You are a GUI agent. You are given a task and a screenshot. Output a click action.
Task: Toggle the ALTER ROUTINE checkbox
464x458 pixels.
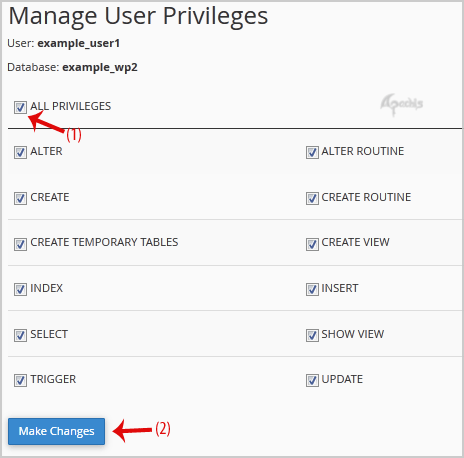[312, 152]
